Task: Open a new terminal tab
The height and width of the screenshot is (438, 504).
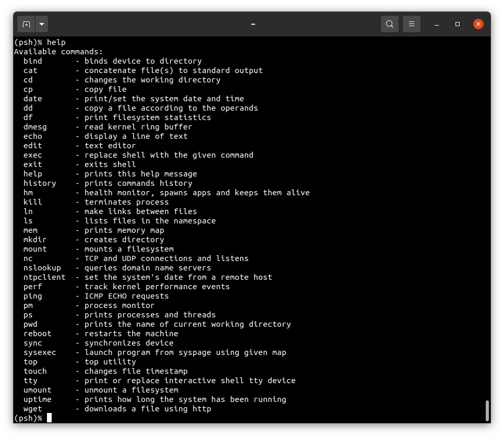Action: 27,24
